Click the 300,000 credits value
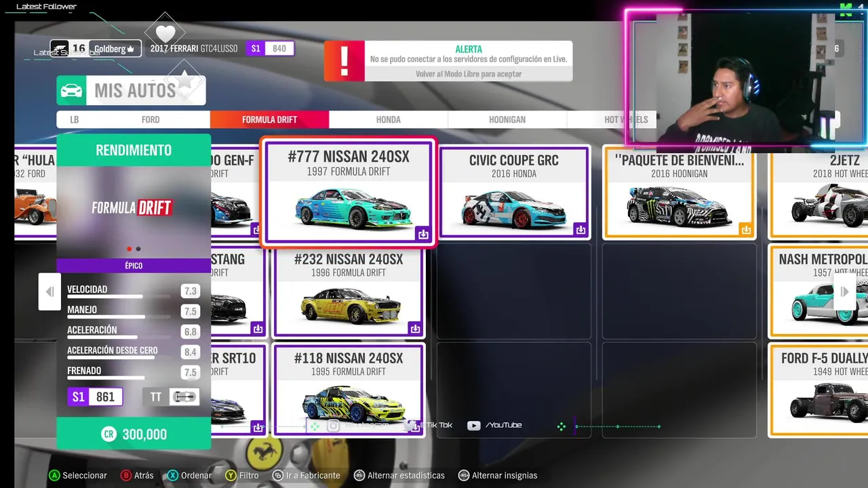 [144, 434]
